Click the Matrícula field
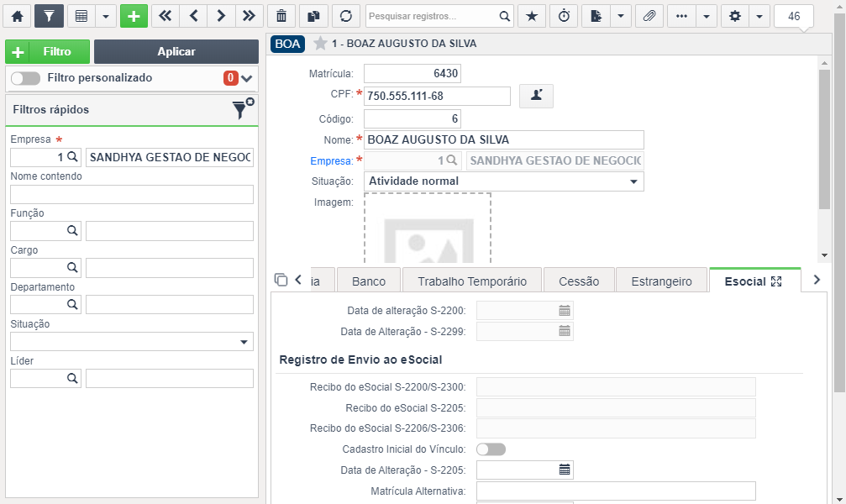This screenshot has height=504, width=846. click(x=412, y=73)
